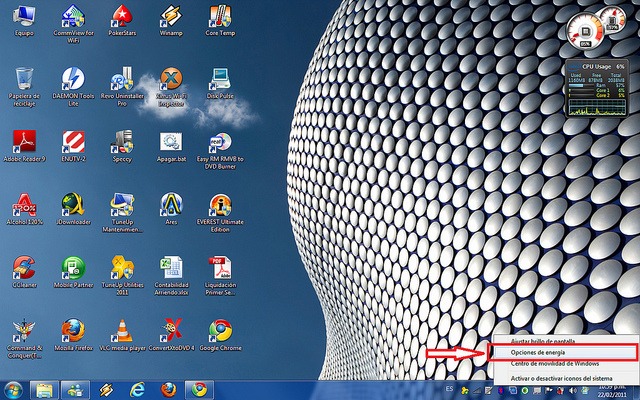
Task: Select the Revo Uninstaller Pro shortcut
Action: click(x=122, y=80)
